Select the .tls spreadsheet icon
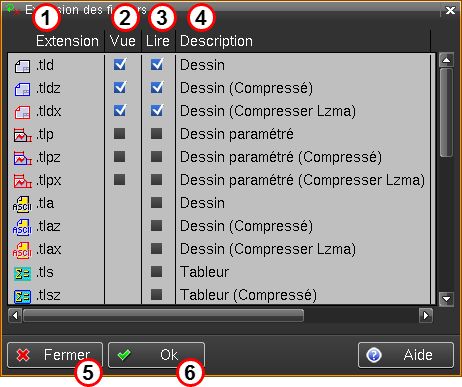The height and width of the screenshot is (387, 462). pos(22,273)
